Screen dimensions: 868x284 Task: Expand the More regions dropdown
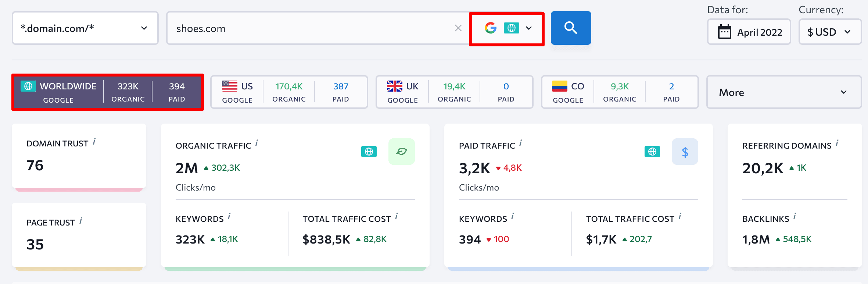tap(784, 92)
